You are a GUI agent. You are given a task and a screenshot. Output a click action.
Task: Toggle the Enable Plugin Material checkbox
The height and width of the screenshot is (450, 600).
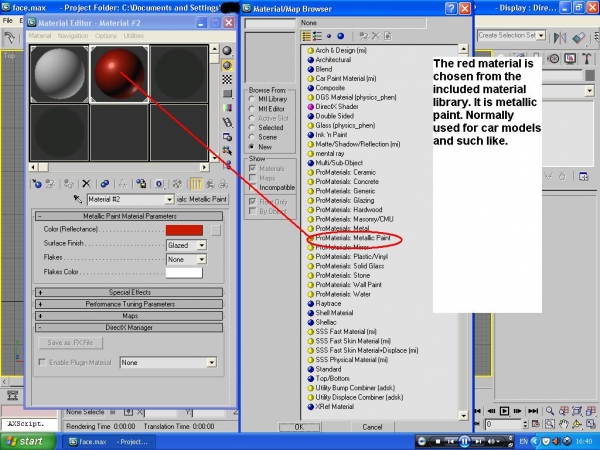tap(42, 362)
